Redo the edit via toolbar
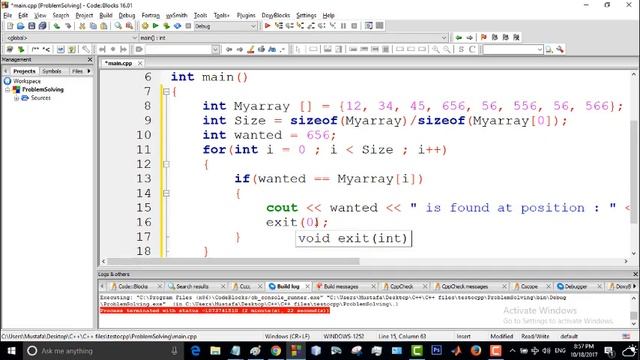Screen dimensions: 640x360 68,26
